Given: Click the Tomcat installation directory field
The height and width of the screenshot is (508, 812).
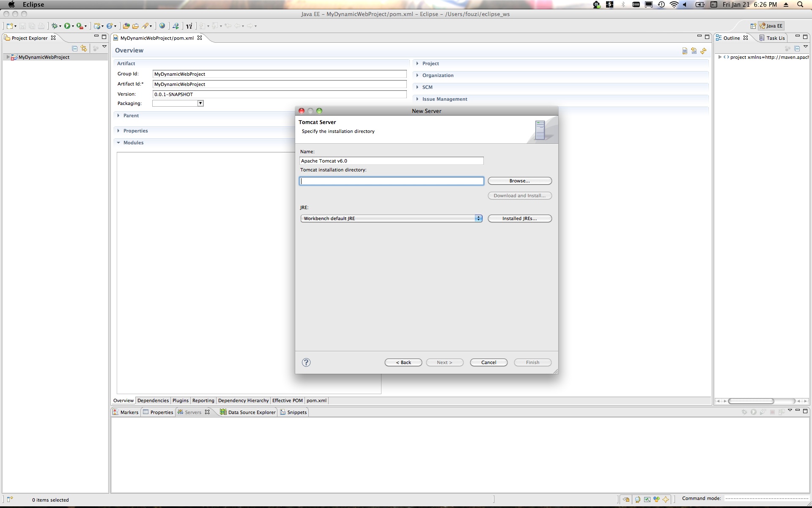Looking at the screenshot, I should [392, 181].
